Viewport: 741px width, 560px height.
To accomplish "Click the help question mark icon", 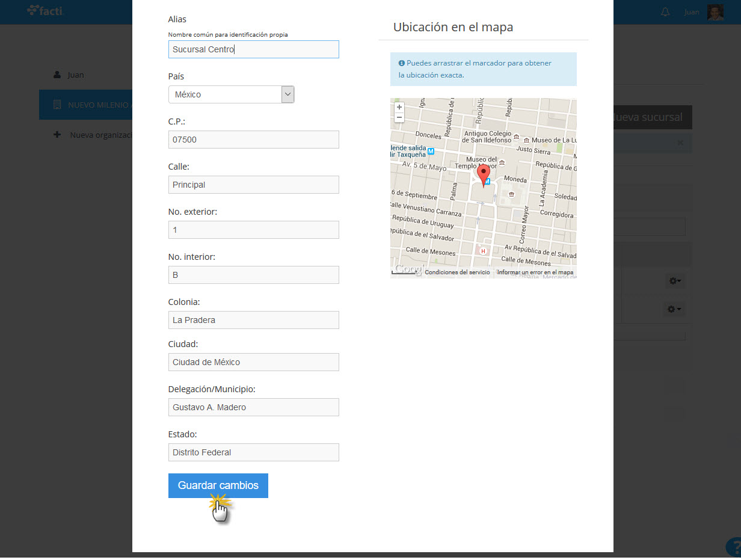I will coord(734,547).
